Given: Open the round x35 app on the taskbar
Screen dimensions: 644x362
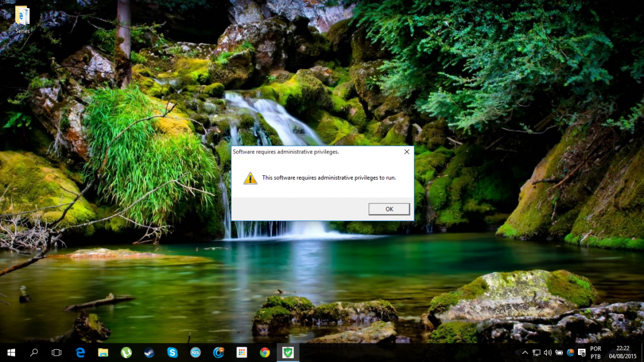Looking at the screenshot, I should tap(195, 352).
